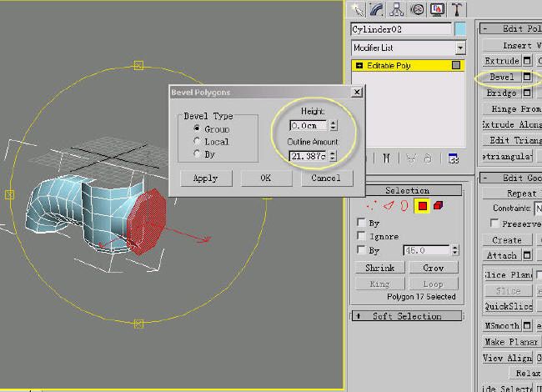Open the Display panel tab
The image size is (542, 392).
[437, 9]
